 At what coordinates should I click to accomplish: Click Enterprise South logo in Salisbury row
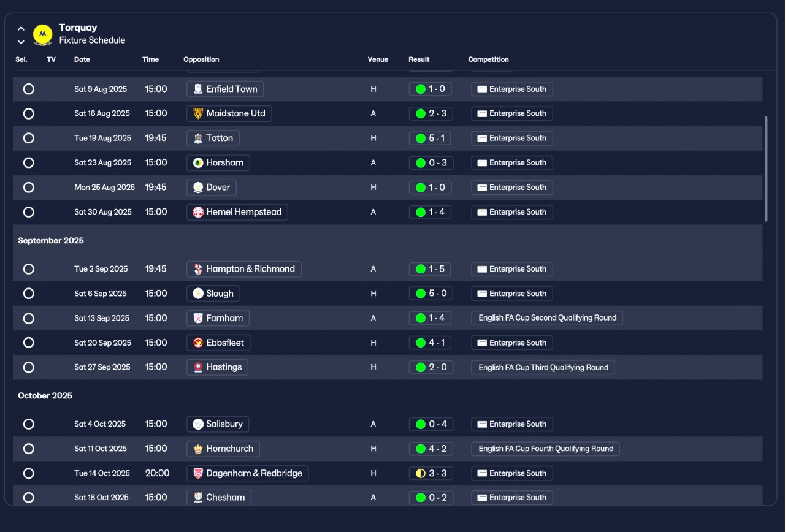[482, 424]
